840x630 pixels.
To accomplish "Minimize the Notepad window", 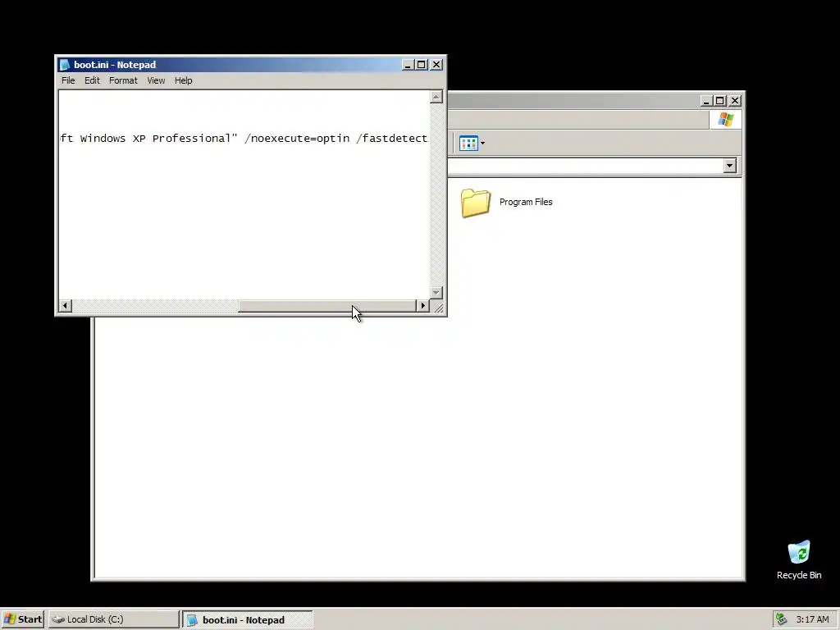I will pyautogui.click(x=408, y=65).
